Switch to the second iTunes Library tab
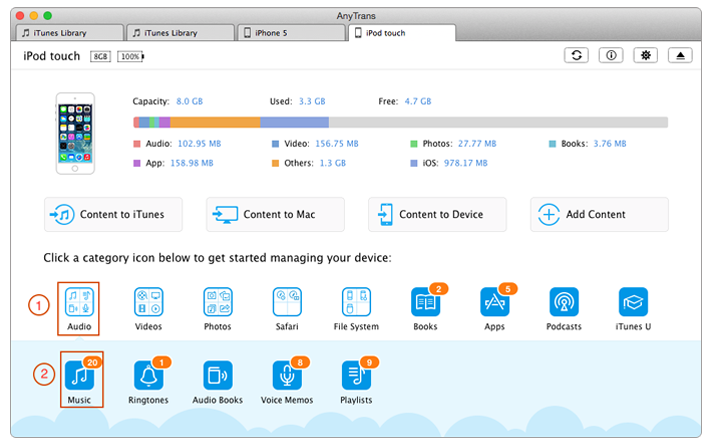The height and width of the screenshot is (448, 712). click(x=181, y=33)
